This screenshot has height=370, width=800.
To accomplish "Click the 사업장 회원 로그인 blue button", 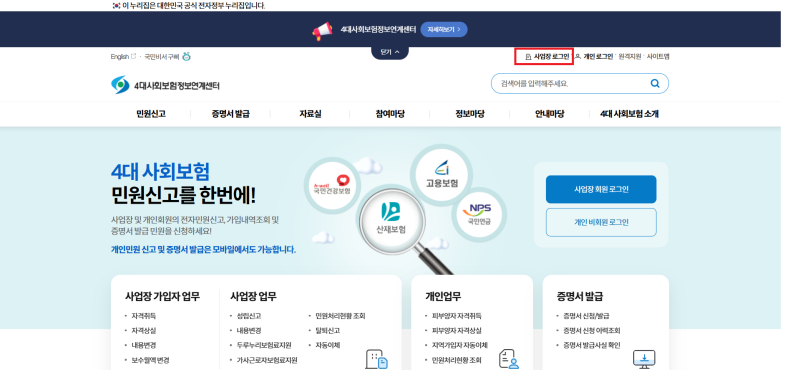I will (601, 189).
